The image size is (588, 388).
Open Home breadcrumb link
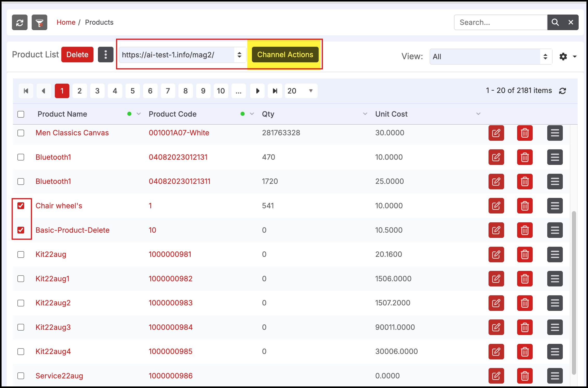[x=66, y=22]
